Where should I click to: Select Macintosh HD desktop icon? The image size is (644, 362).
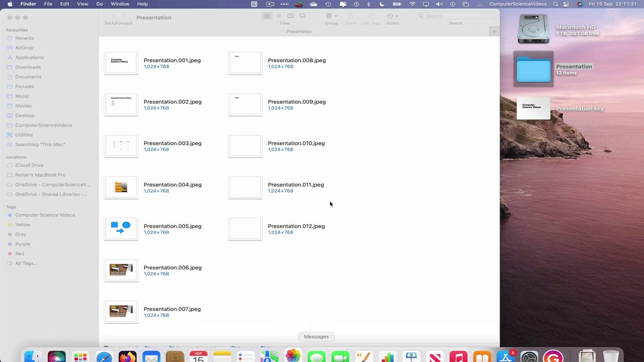[x=533, y=29]
